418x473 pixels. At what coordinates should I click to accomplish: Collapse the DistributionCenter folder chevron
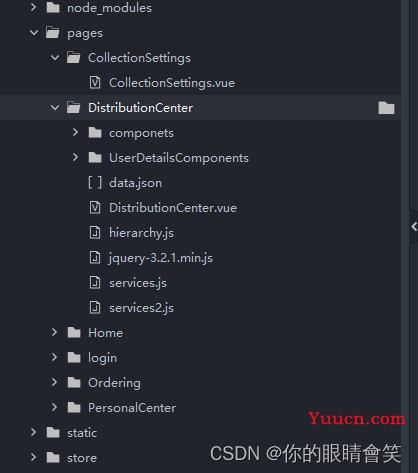(x=55, y=107)
